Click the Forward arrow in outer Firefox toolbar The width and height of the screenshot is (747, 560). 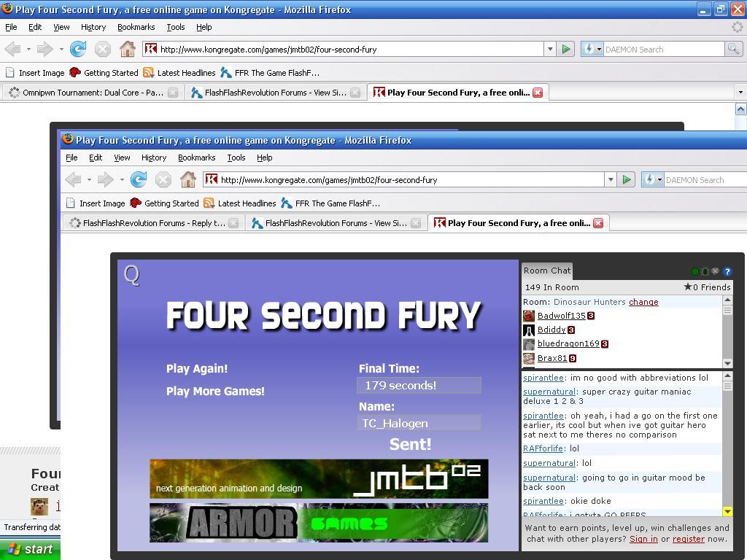pyautogui.click(x=44, y=49)
